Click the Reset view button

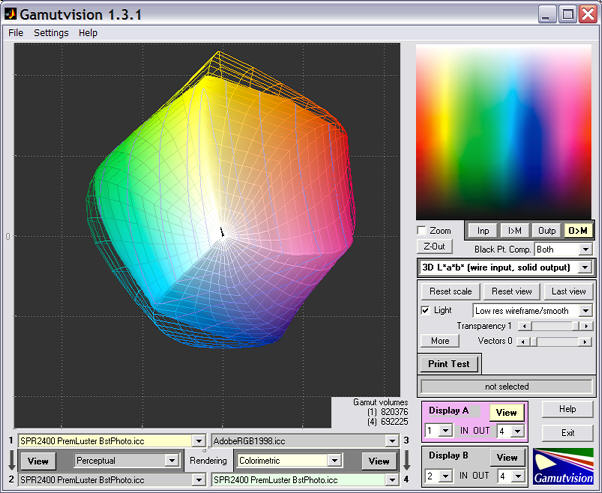tap(511, 291)
